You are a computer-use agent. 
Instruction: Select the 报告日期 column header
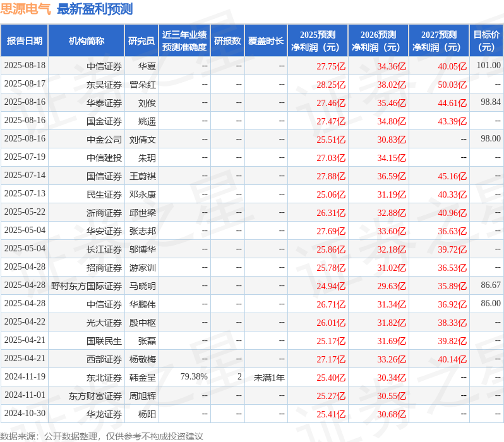pos(25,41)
